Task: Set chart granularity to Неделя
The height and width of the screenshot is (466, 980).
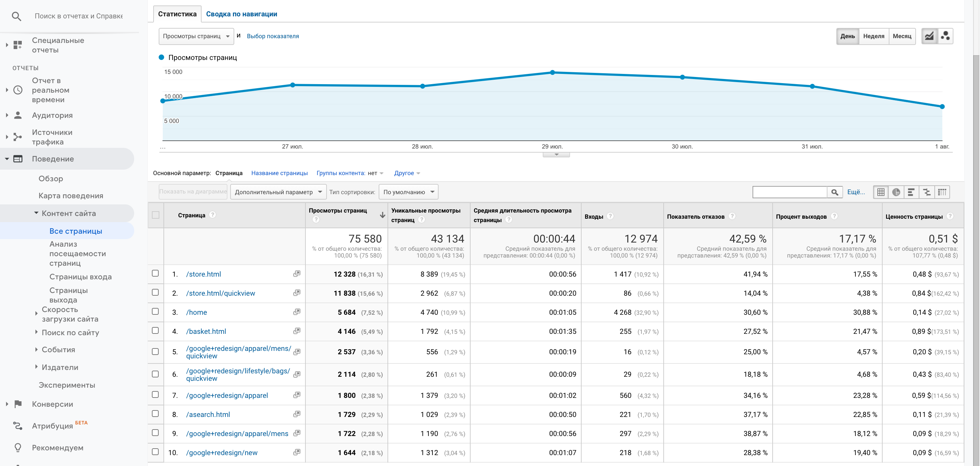Action: click(873, 36)
